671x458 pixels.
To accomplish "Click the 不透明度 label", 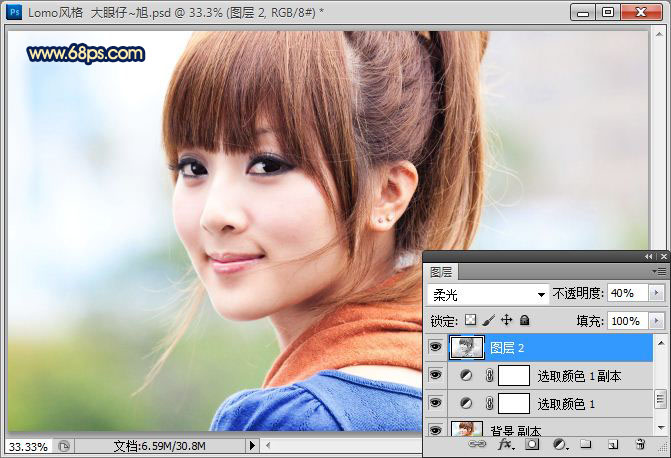I will point(578,293).
